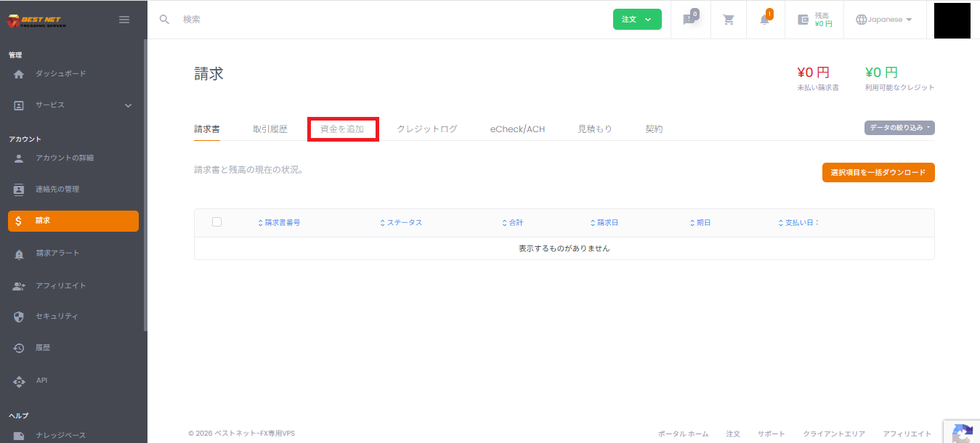
Task: Check notifications via the bell icon
Action: 765,20
